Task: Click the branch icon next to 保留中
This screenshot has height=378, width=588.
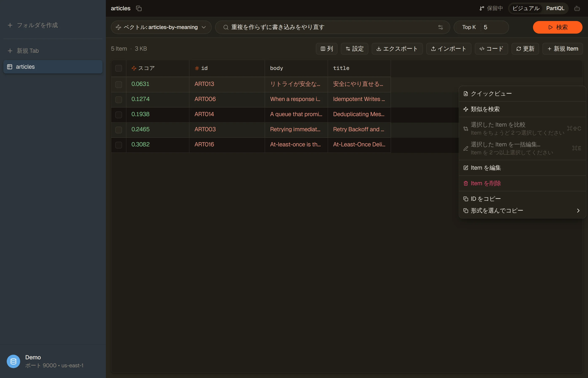Action: pos(482,8)
